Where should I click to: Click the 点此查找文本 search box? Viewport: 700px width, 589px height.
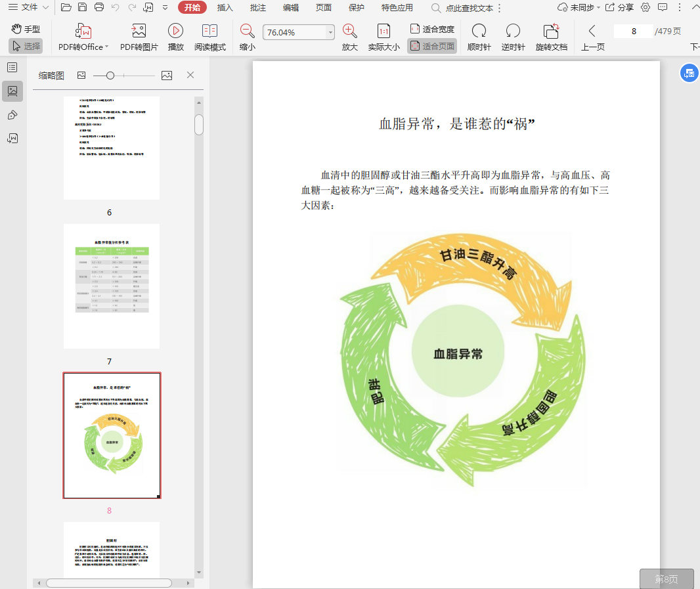(x=462, y=8)
